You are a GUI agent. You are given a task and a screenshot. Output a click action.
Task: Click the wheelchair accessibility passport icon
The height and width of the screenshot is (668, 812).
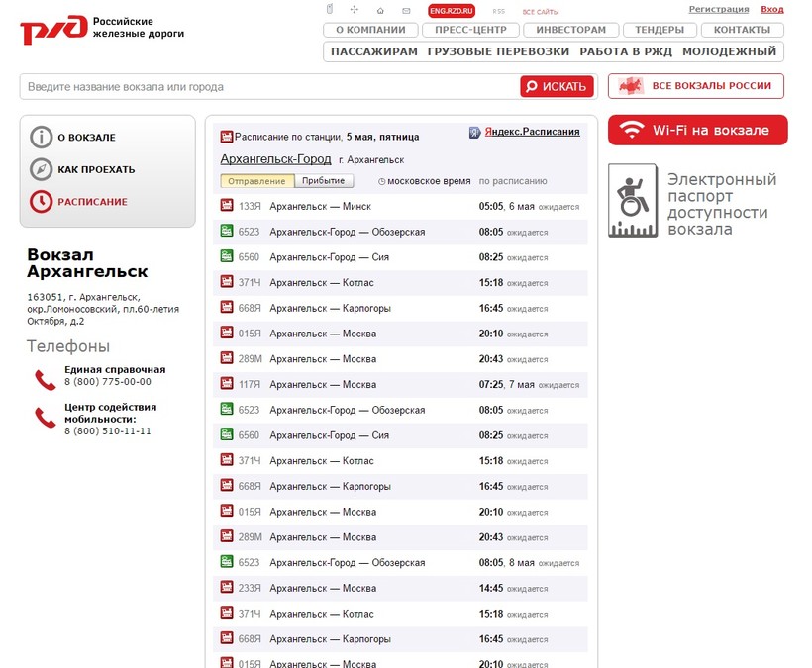[634, 205]
